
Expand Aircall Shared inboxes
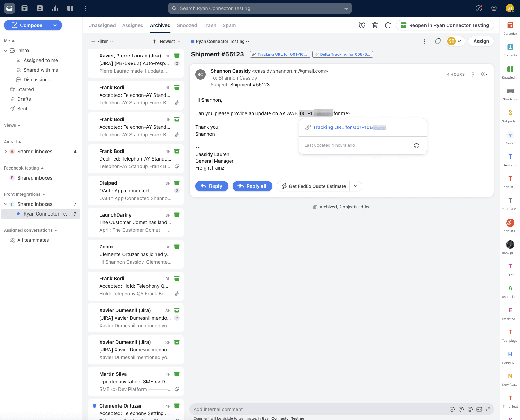coord(6,152)
